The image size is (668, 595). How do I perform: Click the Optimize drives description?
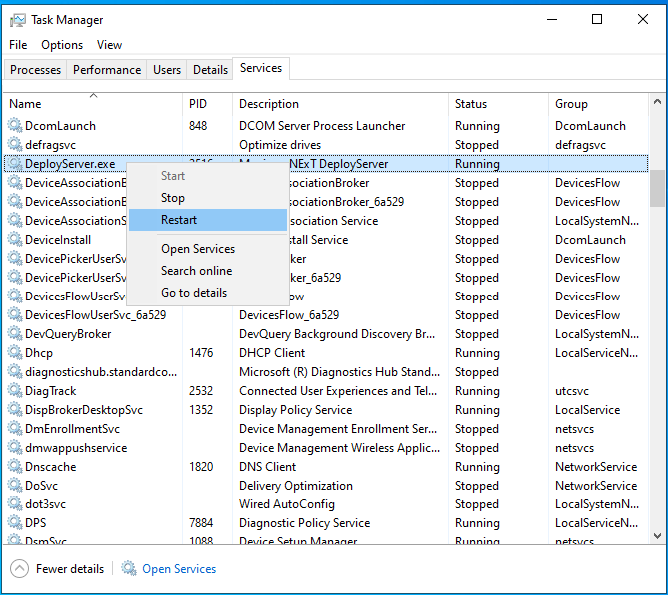point(280,145)
